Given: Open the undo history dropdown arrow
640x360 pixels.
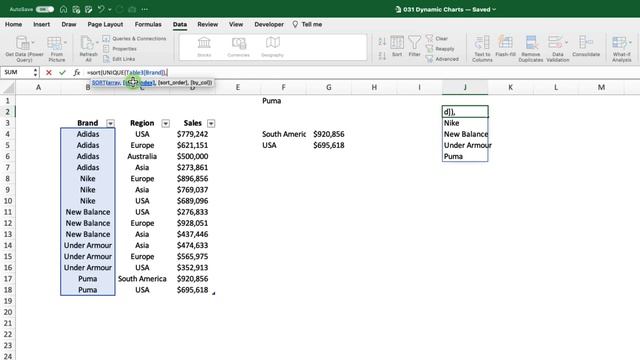Looking at the screenshot, I should (109, 9).
